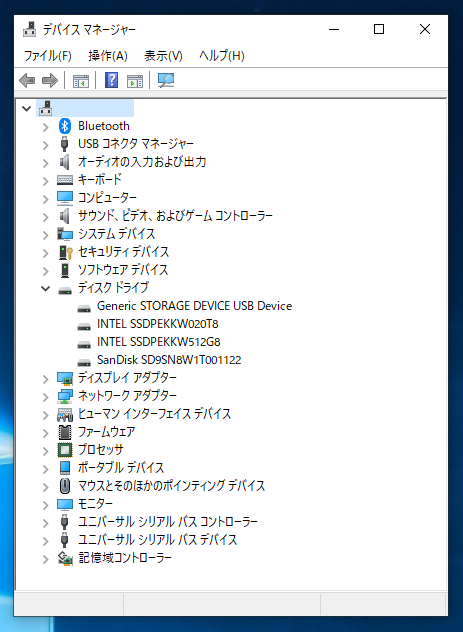Click the USB コネクタ マネージャー icon

(64, 144)
